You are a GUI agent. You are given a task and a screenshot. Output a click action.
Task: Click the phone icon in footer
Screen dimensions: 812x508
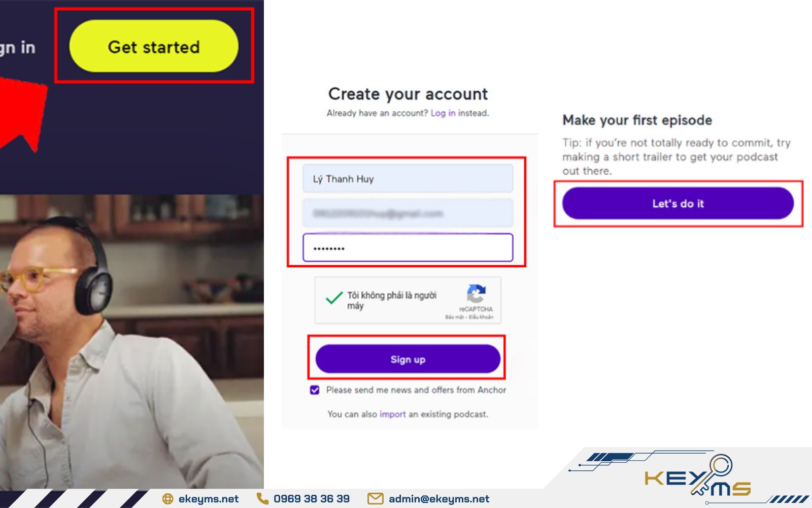[262, 498]
